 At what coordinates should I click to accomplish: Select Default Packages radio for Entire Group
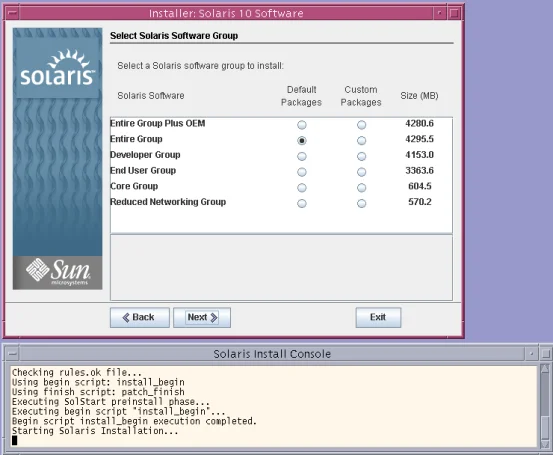(x=302, y=140)
